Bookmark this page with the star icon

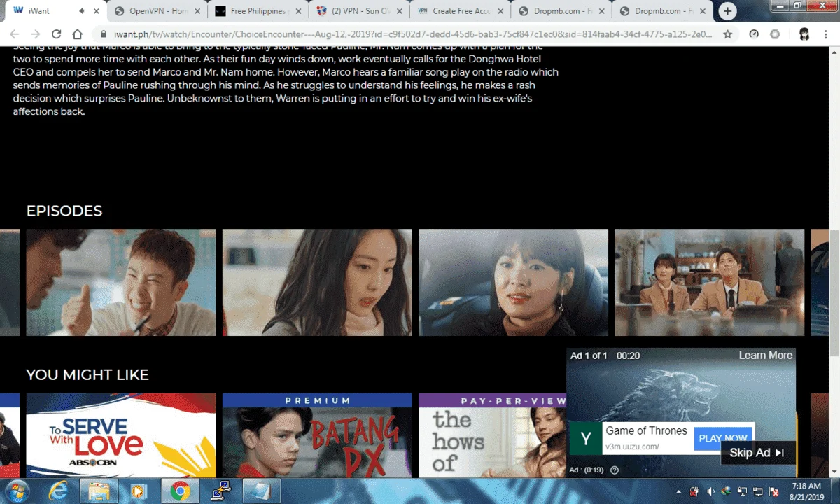coord(728,34)
